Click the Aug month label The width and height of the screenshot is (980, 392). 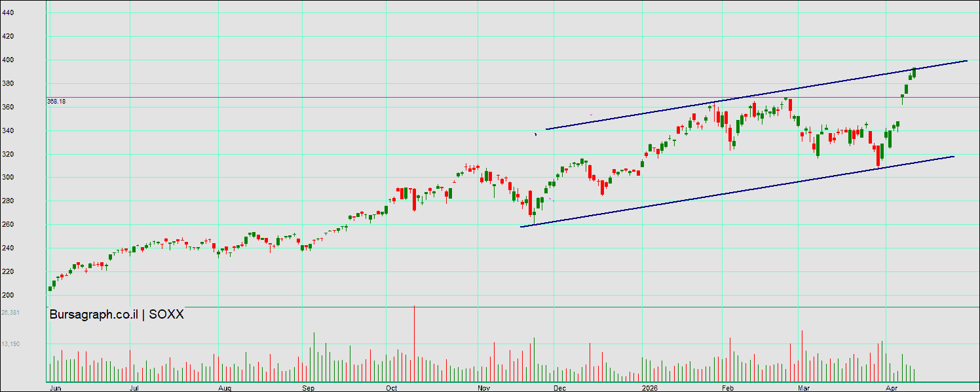225,387
